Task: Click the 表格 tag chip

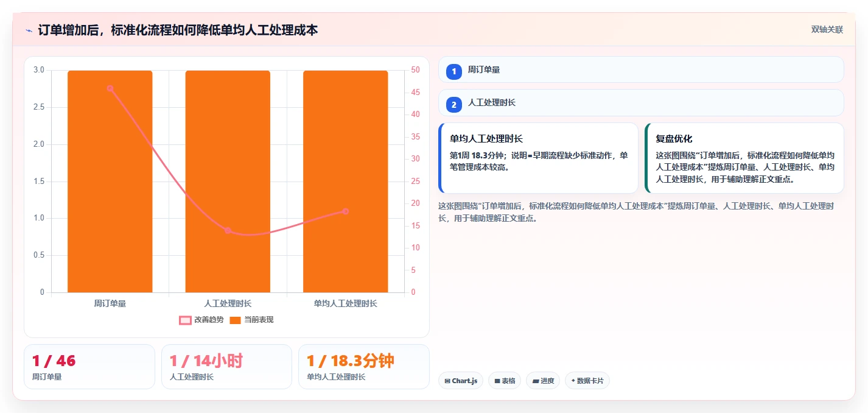Action: click(x=505, y=381)
